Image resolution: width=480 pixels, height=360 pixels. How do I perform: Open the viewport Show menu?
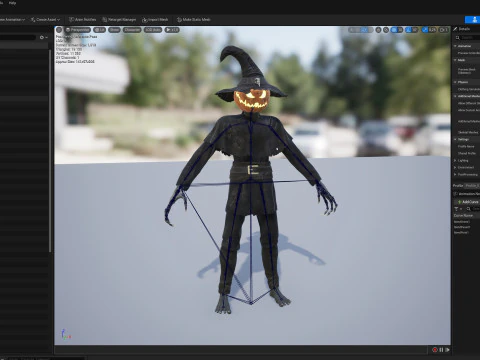coord(114,30)
